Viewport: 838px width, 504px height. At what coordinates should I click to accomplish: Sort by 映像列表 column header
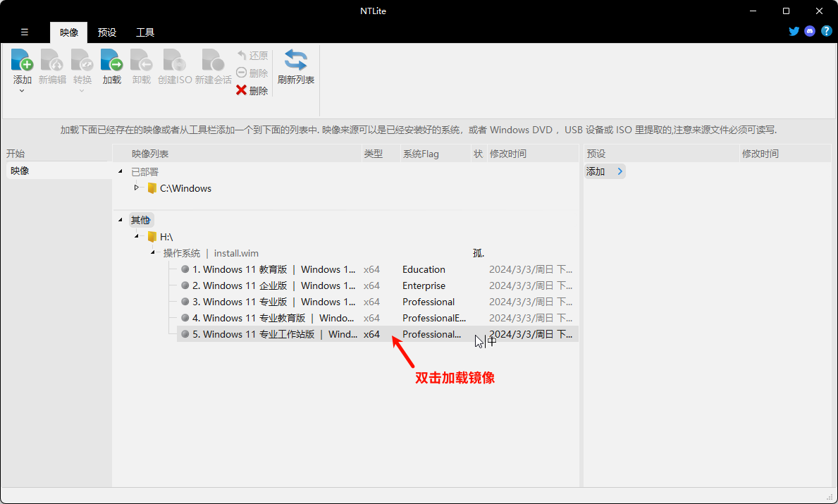click(238, 154)
